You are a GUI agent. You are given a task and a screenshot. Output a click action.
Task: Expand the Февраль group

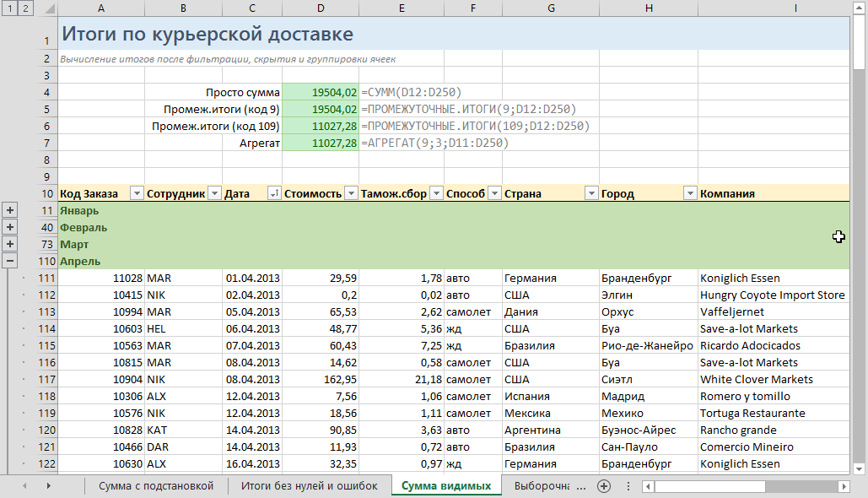tap(10, 227)
